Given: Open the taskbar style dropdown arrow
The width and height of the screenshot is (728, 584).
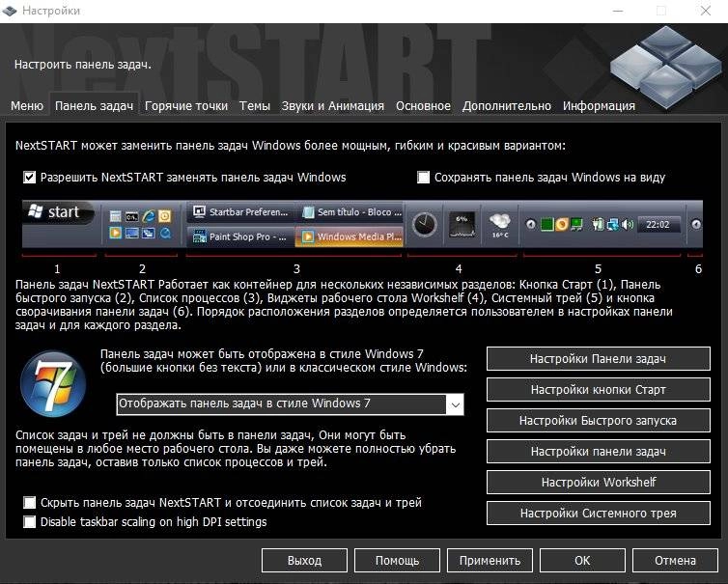Looking at the screenshot, I should tap(455, 404).
